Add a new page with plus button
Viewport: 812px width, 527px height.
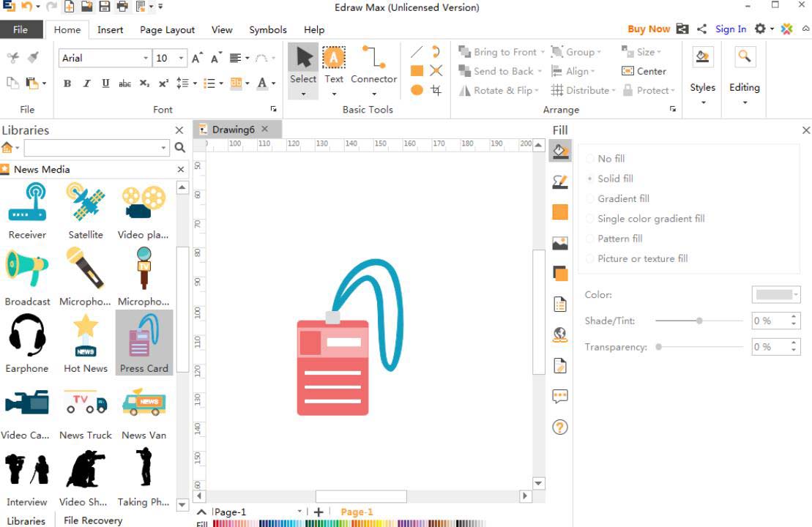[x=319, y=512]
